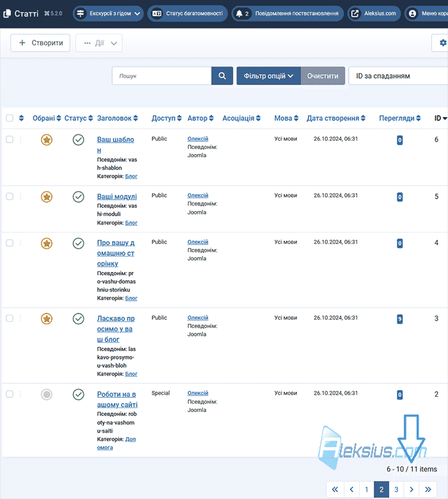Open Меню користувача user menu
The width and height of the screenshot is (448, 499).
coord(426,13)
